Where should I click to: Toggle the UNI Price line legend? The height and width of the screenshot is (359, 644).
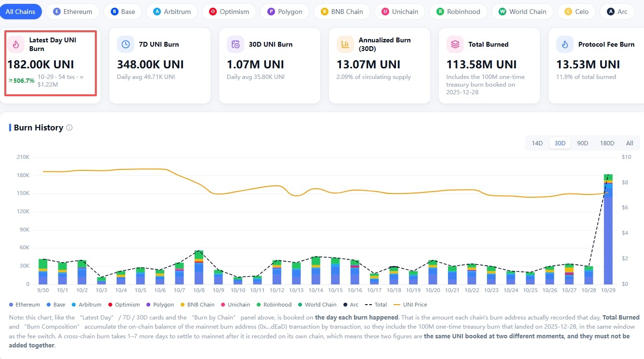(x=410, y=305)
